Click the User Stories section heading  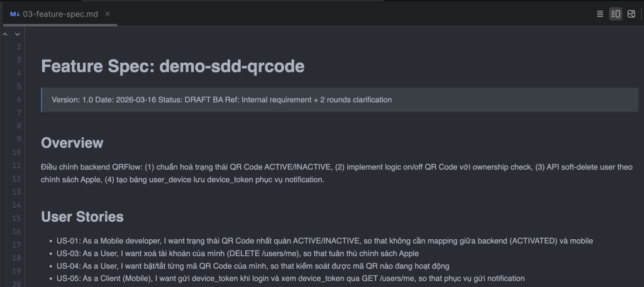coord(82,217)
